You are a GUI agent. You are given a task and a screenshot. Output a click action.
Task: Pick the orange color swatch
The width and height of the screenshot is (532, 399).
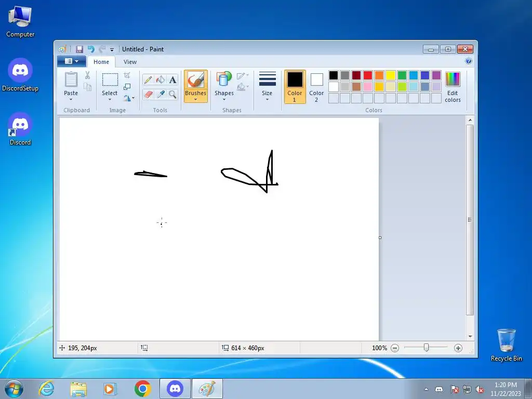[379, 75]
